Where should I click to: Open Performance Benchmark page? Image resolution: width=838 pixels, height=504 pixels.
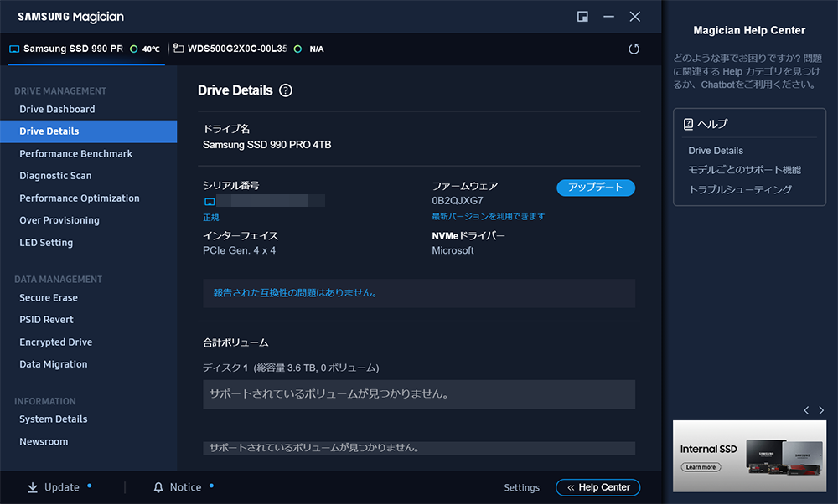tap(76, 154)
